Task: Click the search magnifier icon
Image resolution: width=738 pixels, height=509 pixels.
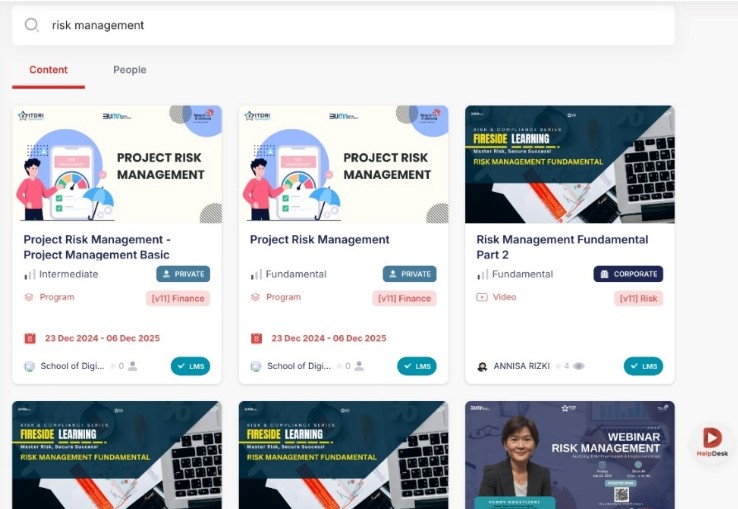Action: point(31,25)
